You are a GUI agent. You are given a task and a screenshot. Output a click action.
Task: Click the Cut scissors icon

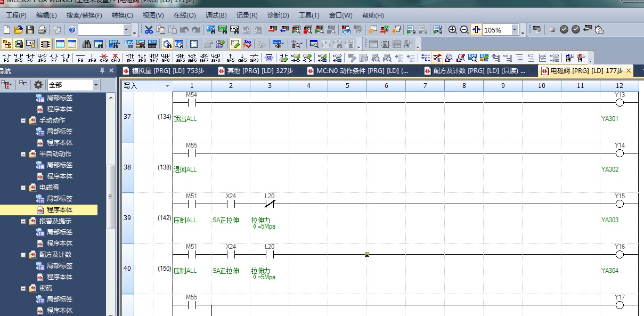click(x=149, y=30)
